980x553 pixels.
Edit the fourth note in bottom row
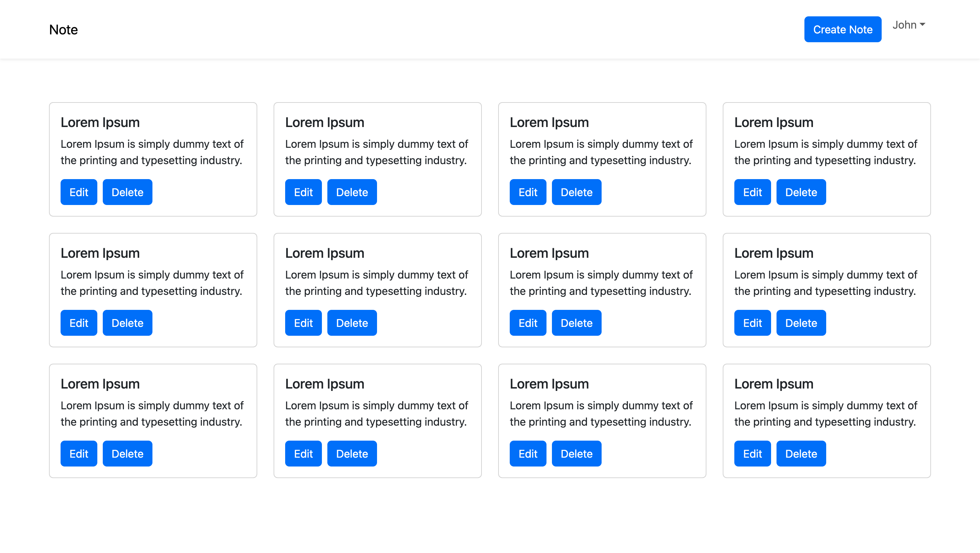tap(752, 454)
